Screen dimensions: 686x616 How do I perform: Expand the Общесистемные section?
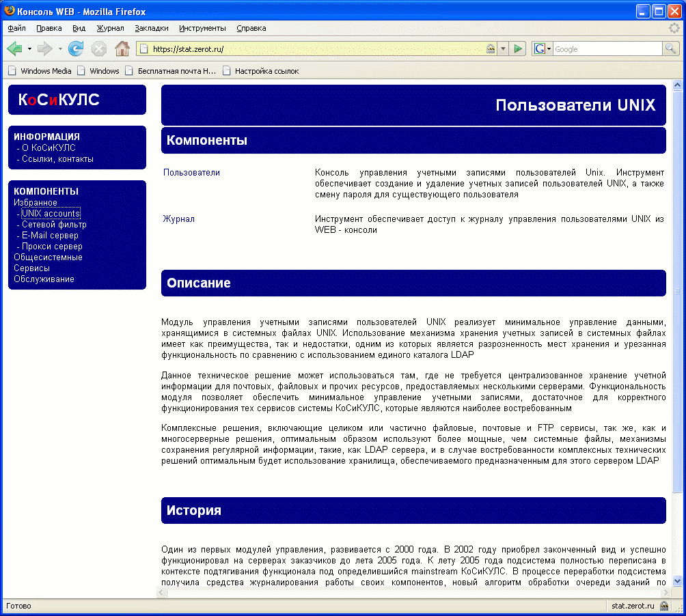[48, 257]
